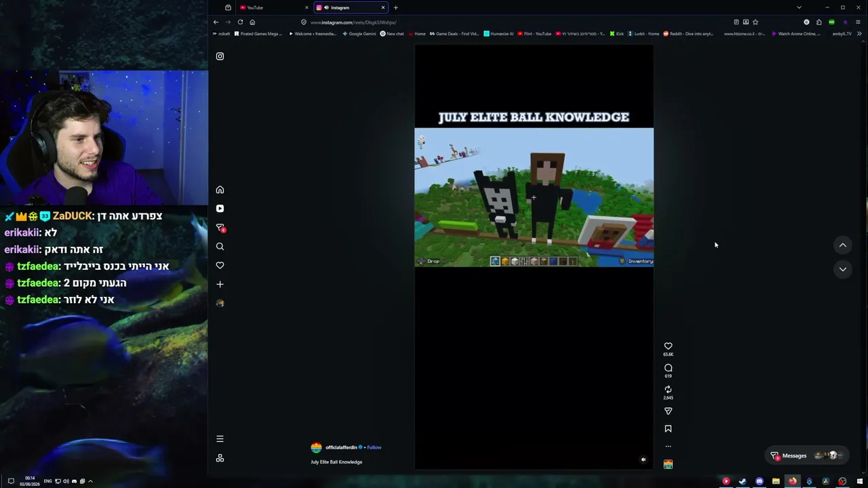Open the cobalt bookmark
This screenshot has width=868, height=488.
click(222, 34)
